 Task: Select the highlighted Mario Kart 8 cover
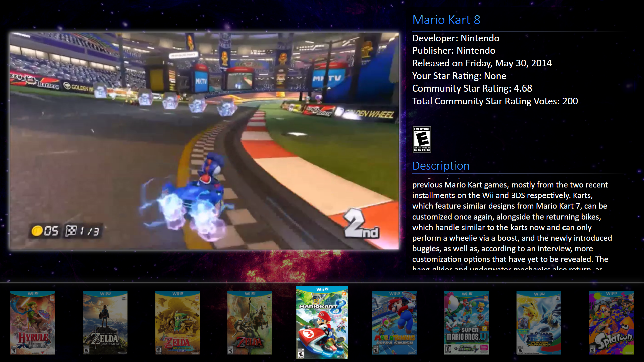point(322,322)
